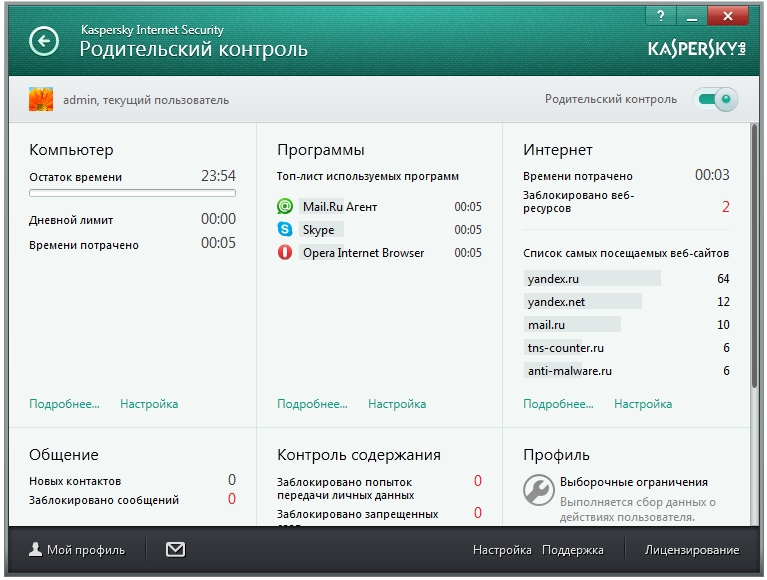The image size is (767, 580).
Task: Minimize the Kaspersky window
Action: click(x=692, y=16)
